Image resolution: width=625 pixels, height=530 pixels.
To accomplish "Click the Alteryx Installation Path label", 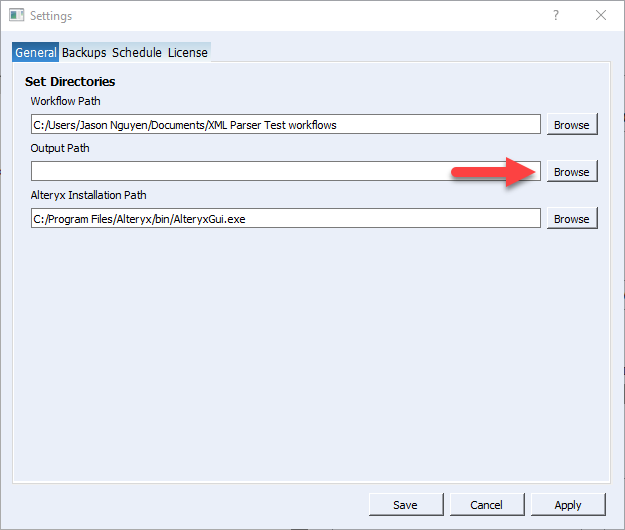I will pyautogui.click(x=89, y=195).
